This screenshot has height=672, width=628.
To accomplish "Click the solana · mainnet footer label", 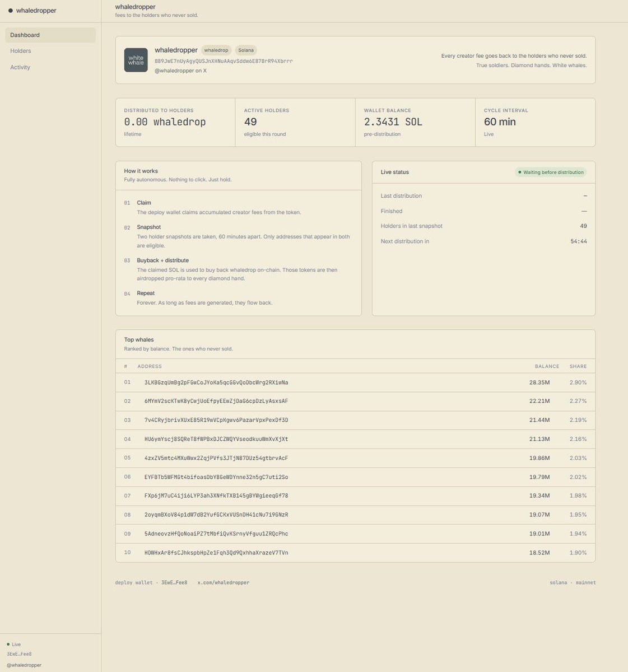I will [x=573, y=582].
